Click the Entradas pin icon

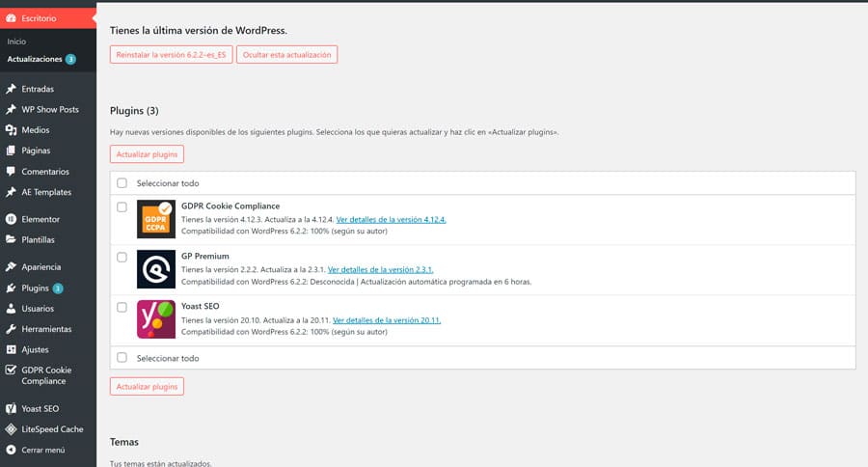click(x=11, y=89)
